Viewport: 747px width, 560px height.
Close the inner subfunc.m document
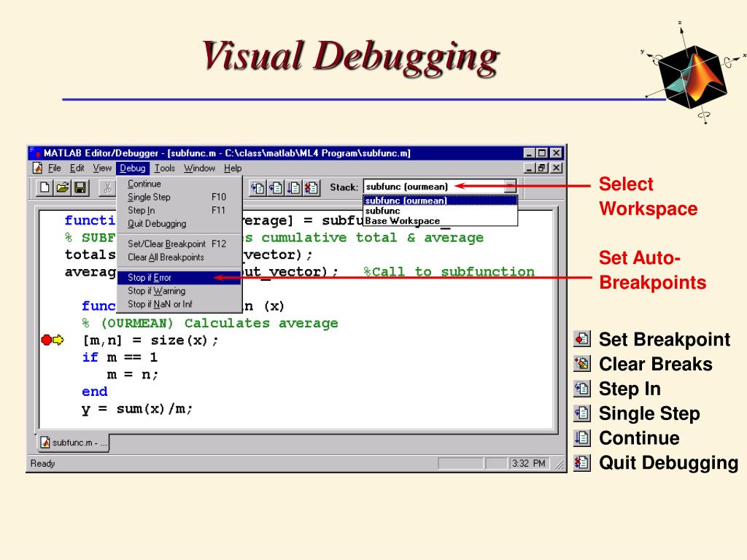(557, 168)
